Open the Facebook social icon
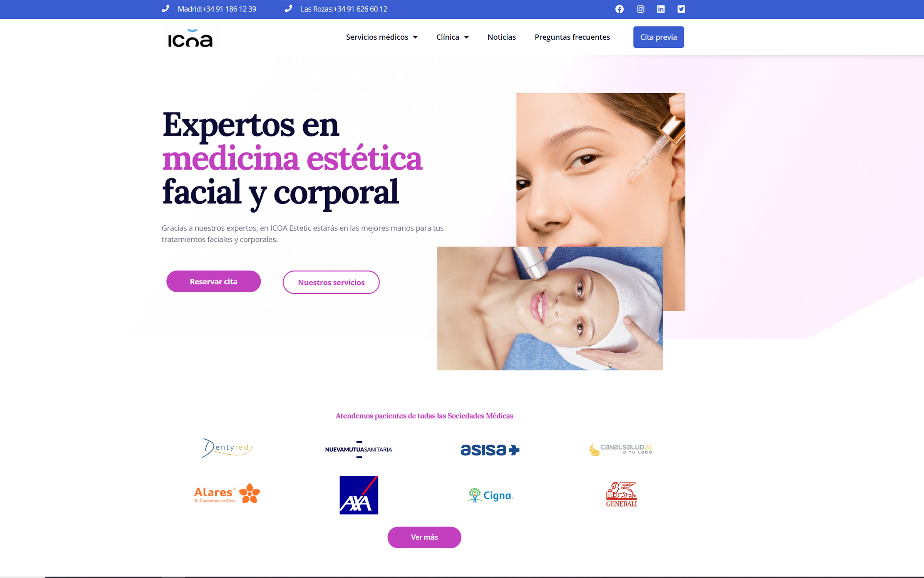924x578 pixels. 619,9
